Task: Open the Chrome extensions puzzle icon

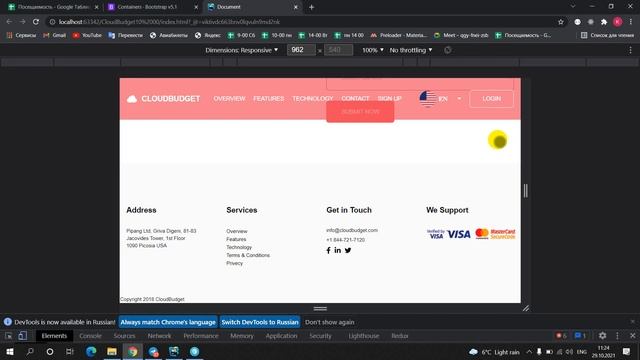Action: click(x=604, y=22)
